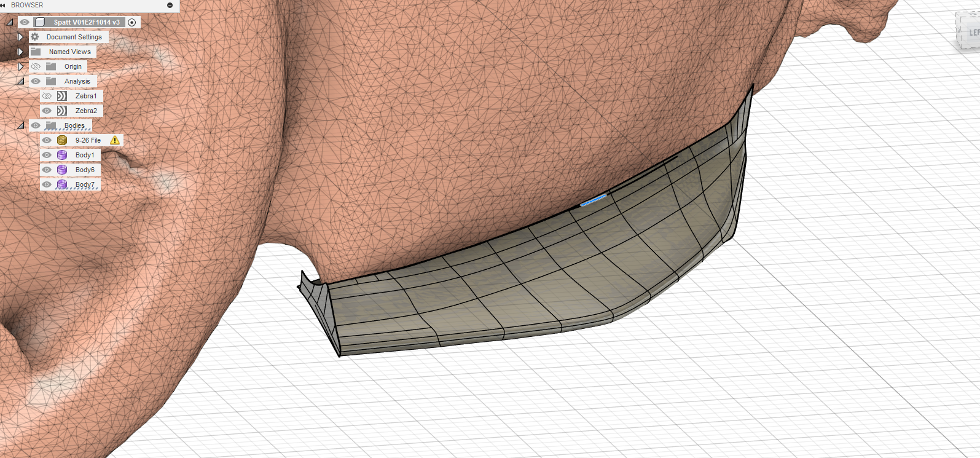Hide Body6 using its eye icon
Image resolution: width=980 pixels, height=458 pixels.
(47, 170)
